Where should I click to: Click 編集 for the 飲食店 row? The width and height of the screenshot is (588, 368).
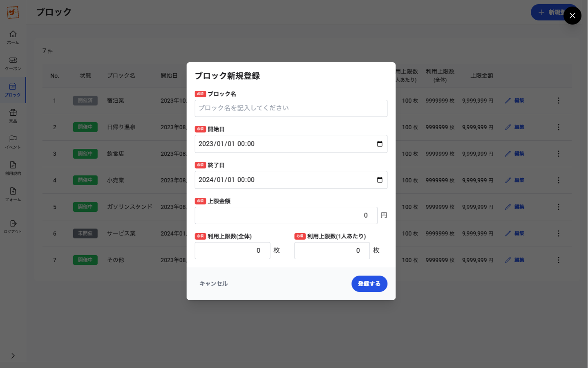(x=514, y=154)
